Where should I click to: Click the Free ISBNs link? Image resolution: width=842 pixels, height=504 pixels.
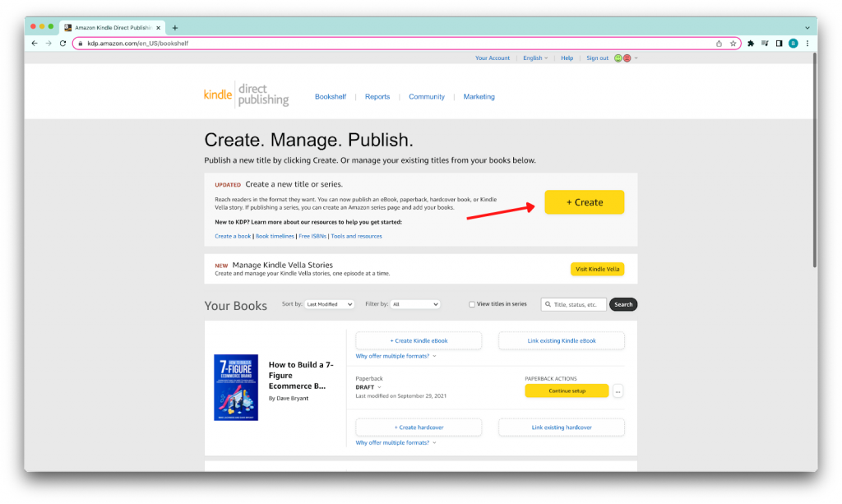click(312, 236)
